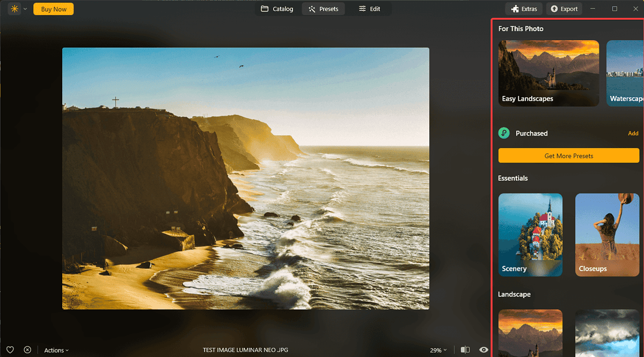Image resolution: width=644 pixels, height=357 pixels.
Task: Reject photo with the X circle icon
Action: [27, 350]
